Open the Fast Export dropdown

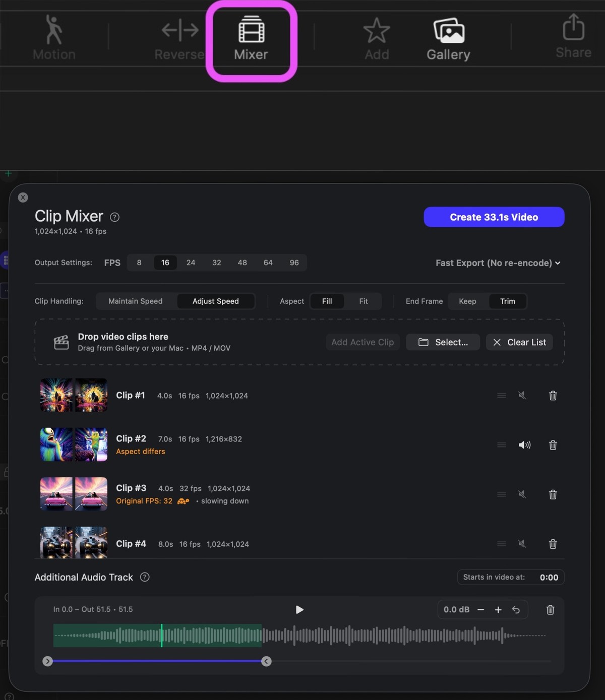pyautogui.click(x=497, y=263)
